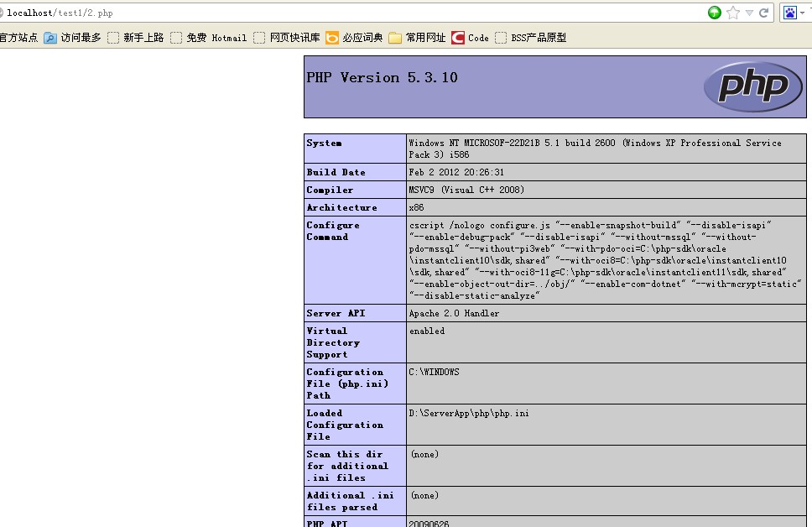Click the localhost/test1/2.php address field
Image resolution: width=812 pixels, height=527 pixels.
point(336,13)
